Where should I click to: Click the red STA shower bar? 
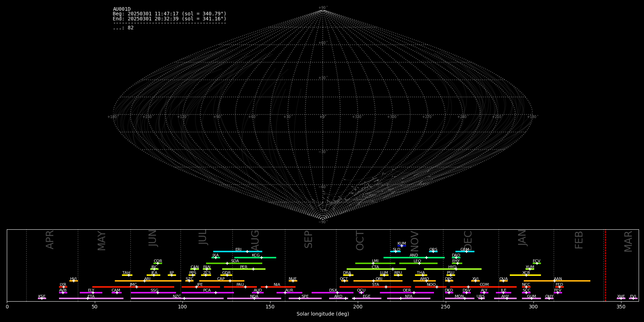[x=375, y=287]
